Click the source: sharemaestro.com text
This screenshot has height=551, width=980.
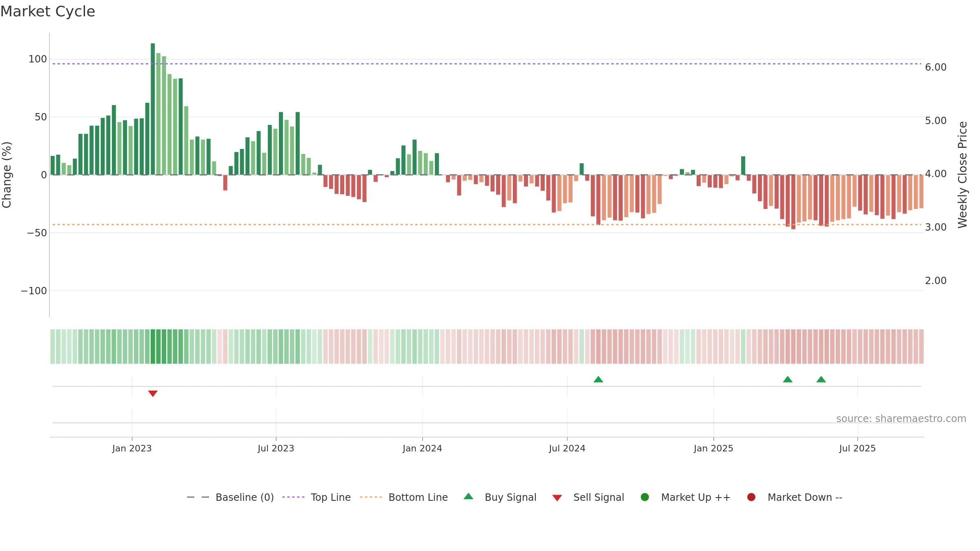901,419
